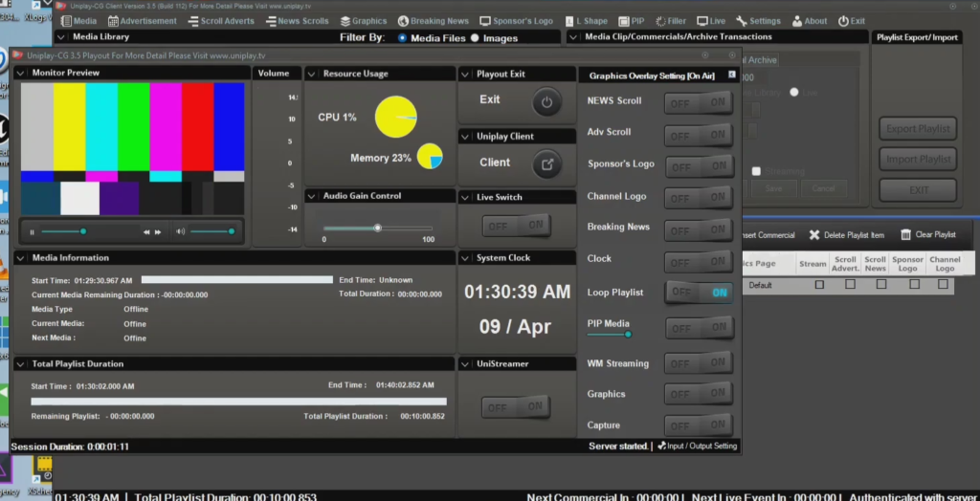The height and width of the screenshot is (501, 980).
Task: Open the Settings menu item
Action: [757, 21]
